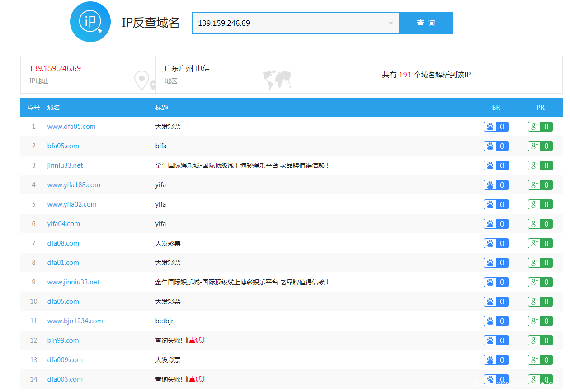Click the IP address input field
Image resolution: width=570 pixels, height=392 pixels.
tap(295, 23)
